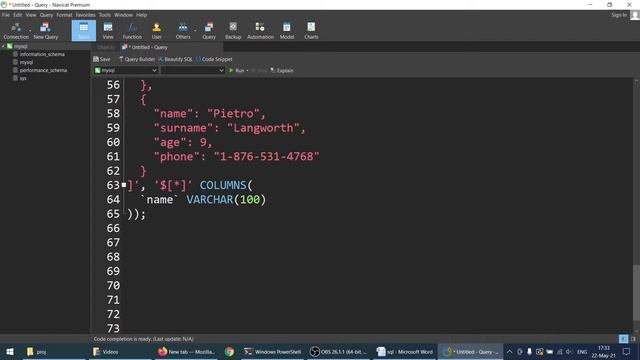Open Chrome from the taskbar

tap(229, 351)
